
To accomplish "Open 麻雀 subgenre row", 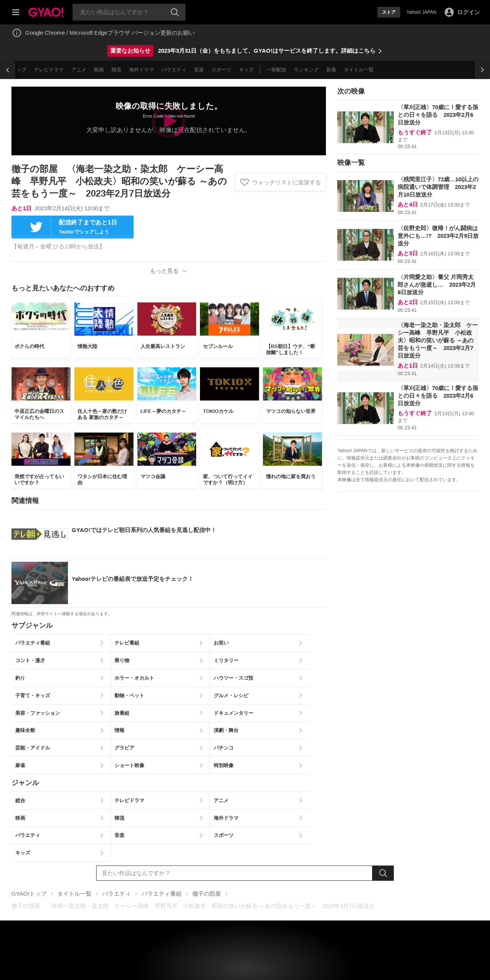I will coord(61,766).
